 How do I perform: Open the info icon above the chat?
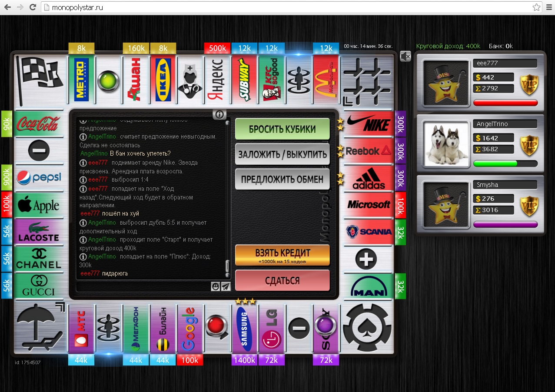pyautogui.click(x=219, y=114)
